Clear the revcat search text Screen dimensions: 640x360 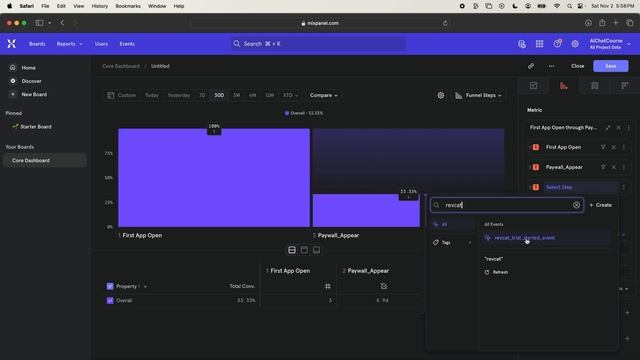tap(576, 205)
